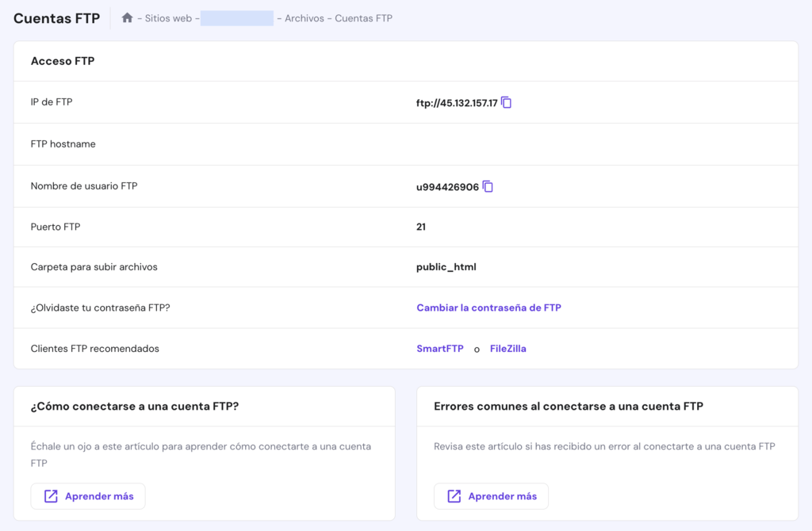This screenshot has width=812, height=531.
Task: Copy the FTP IP address using its copy icon
Action: (x=506, y=101)
